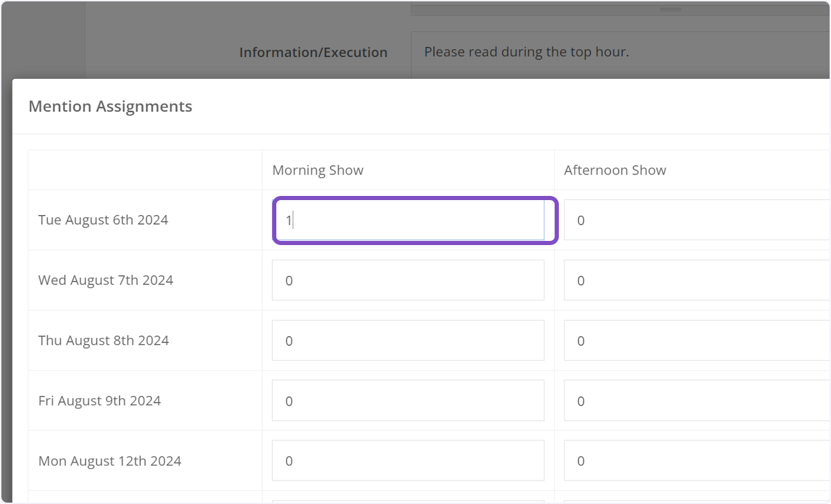Click the Mention Assignments dialog title
This screenshot has height=504, width=831.
pyautogui.click(x=110, y=107)
